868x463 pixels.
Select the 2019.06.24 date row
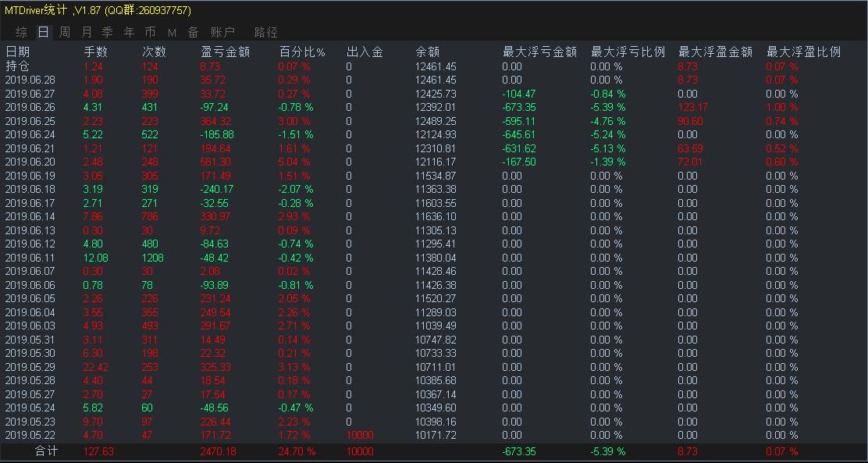tap(30, 134)
